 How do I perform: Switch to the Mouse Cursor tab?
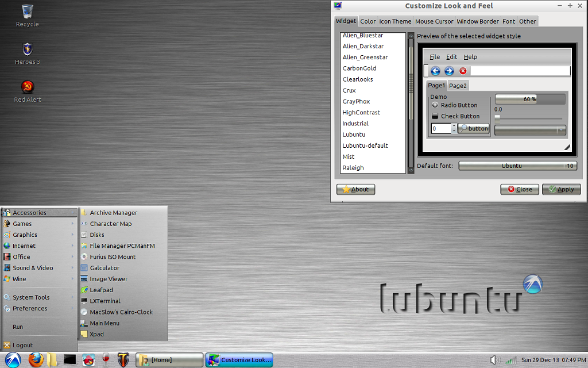click(434, 21)
